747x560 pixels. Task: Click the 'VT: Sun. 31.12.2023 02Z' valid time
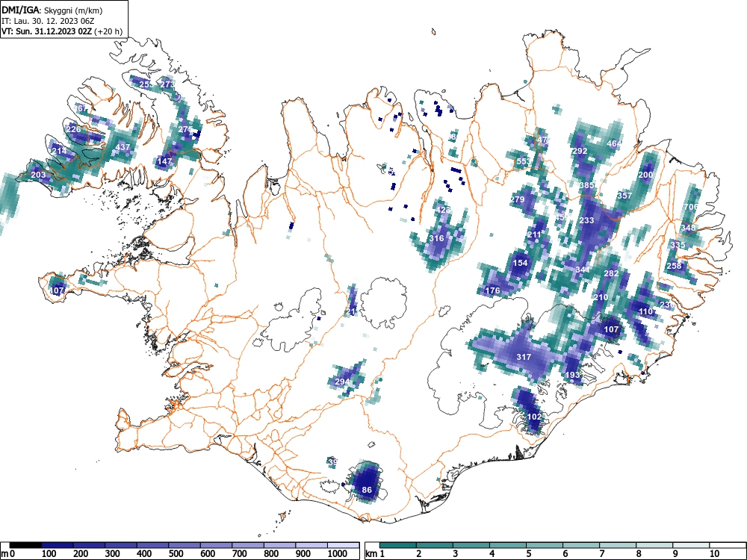tap(47, 31)
